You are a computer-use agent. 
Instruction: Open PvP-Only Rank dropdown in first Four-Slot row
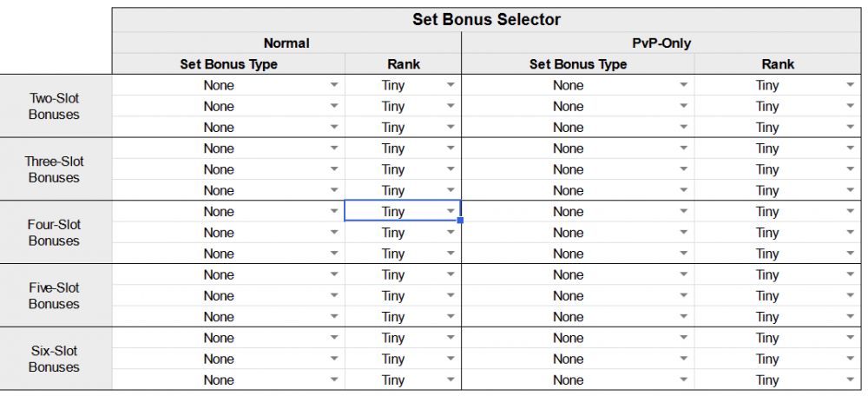coord(850,211)
